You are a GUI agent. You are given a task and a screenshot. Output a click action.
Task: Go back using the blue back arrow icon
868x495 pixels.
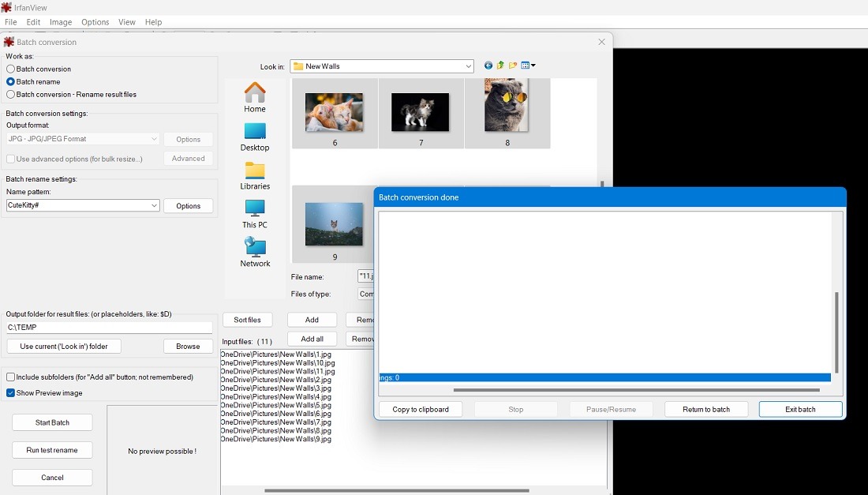[488, 66]
